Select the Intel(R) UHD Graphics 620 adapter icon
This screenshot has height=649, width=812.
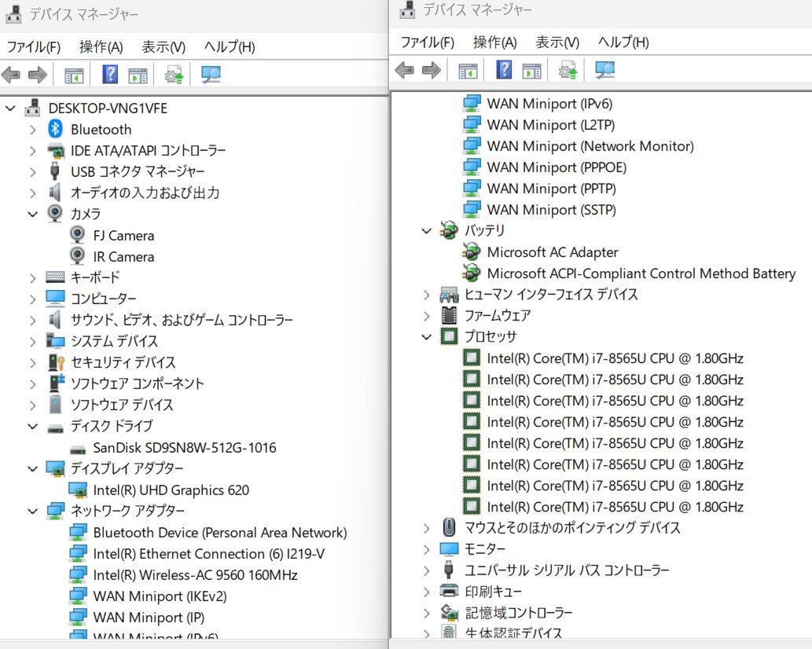click(x=77, y=489)
